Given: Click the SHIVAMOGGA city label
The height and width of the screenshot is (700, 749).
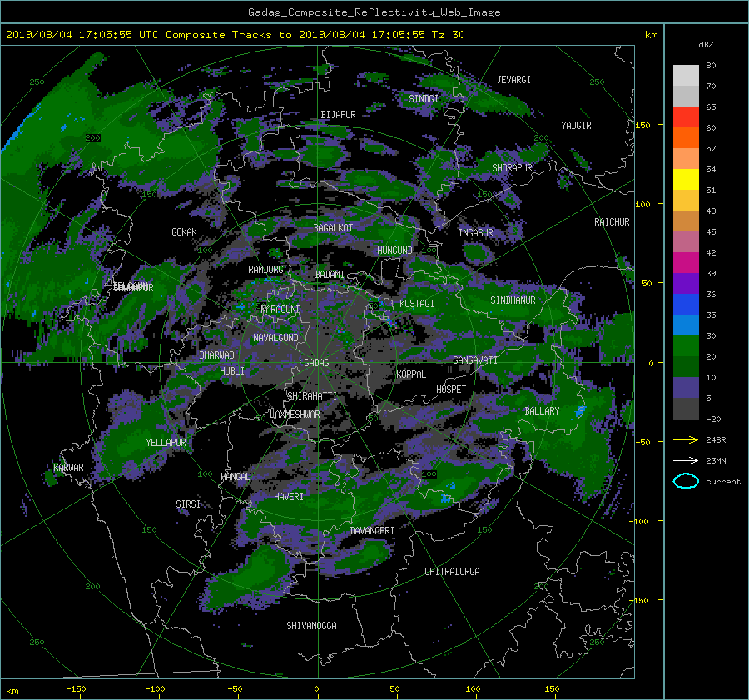Looking at the screenshot, I should (x=311, y=626).
